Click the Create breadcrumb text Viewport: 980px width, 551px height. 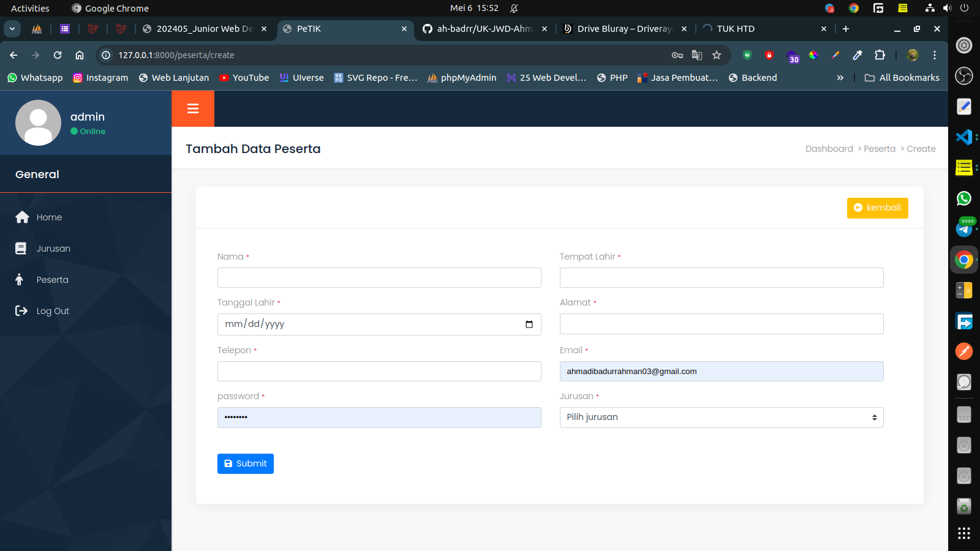pos(921,149)
